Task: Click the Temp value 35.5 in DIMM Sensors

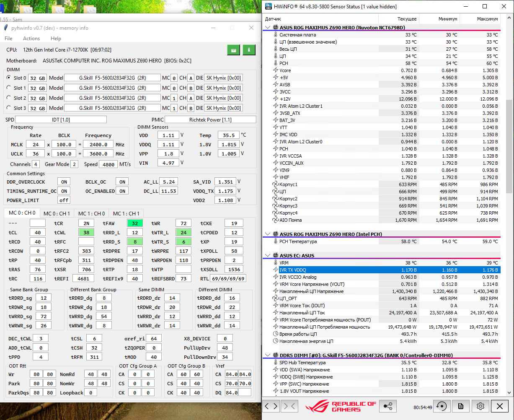Action: click(x=229, y=135)
